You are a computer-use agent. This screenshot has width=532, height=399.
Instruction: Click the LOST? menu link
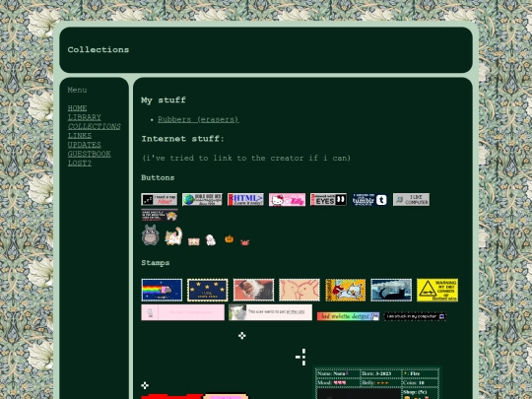pyautogui.click(x=80, y=164)
